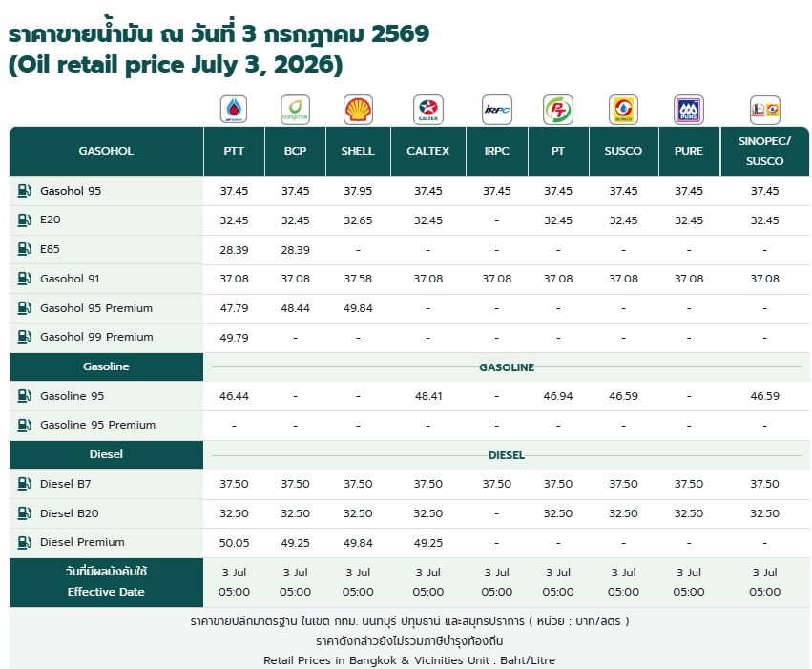Click the Effective Date row header
This screenshot has height=669, width=812.
(x=106, y=582)
